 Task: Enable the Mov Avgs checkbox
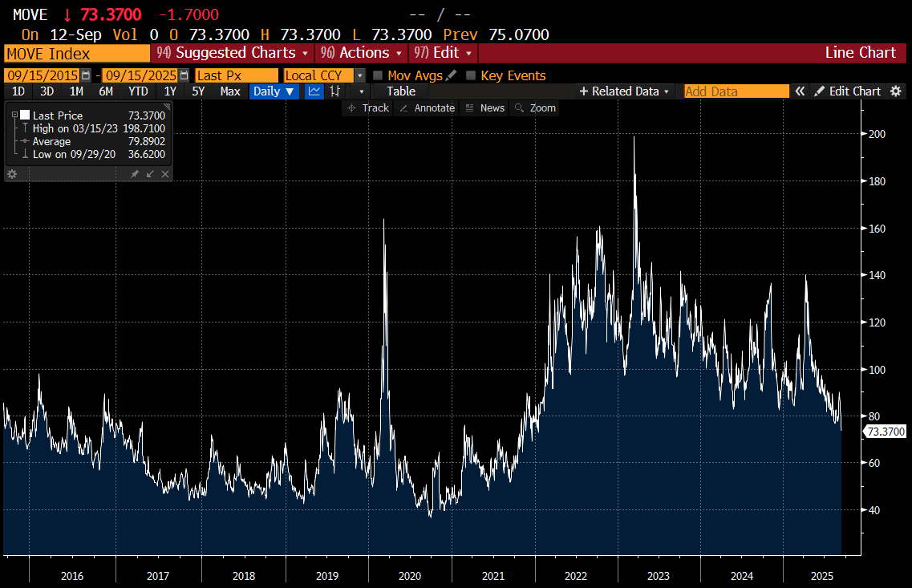click(378, 75)
